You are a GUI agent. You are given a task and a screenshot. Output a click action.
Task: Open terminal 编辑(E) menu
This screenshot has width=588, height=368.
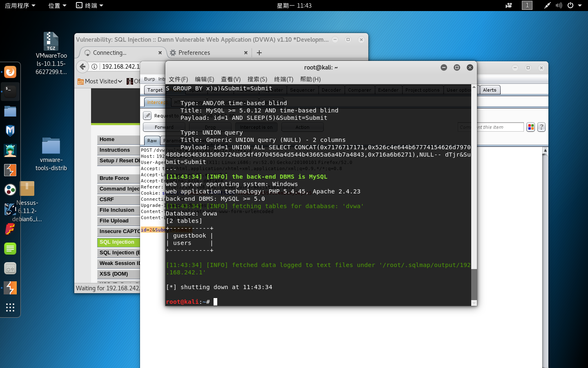(205, 79)
